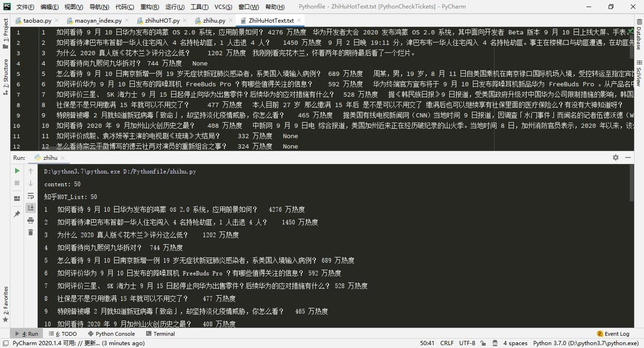This screenshot has height=348, width=644.
Task: Toggle scroll-to-end button in Run console
Action: click(x=31, y=208)
